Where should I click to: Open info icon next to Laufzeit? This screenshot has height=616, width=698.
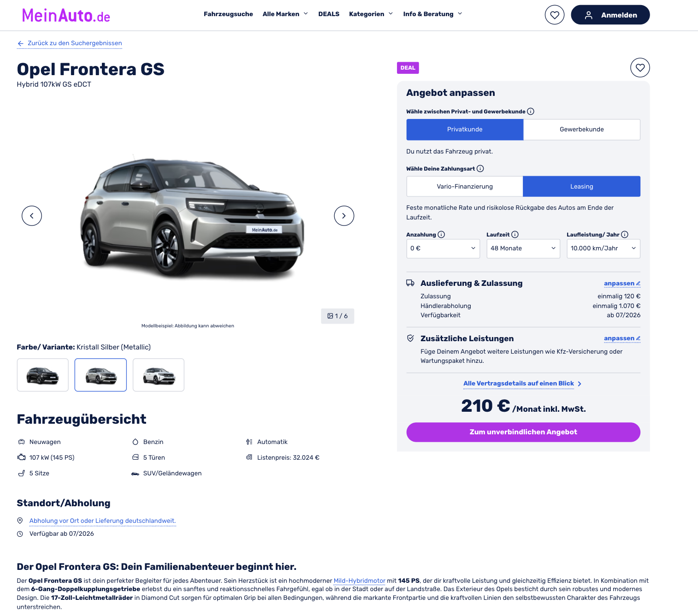pyautogui.click(x=515, y=234)
